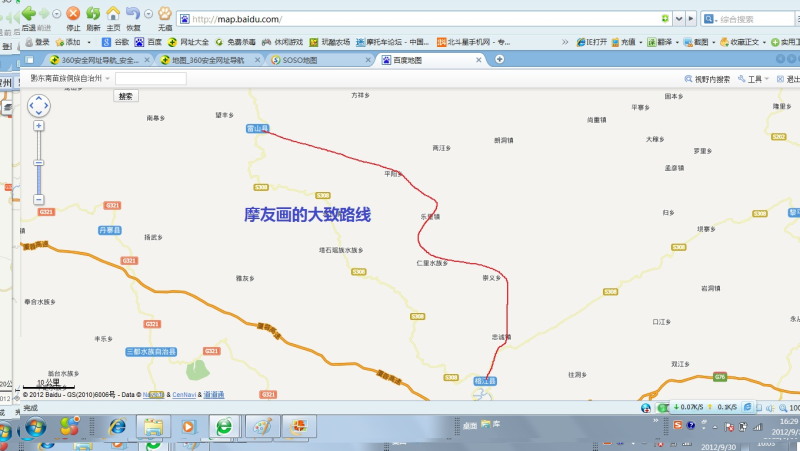Open the 工具 tools dropdown on map
This screenshot has height=451, width=800.
752,79
